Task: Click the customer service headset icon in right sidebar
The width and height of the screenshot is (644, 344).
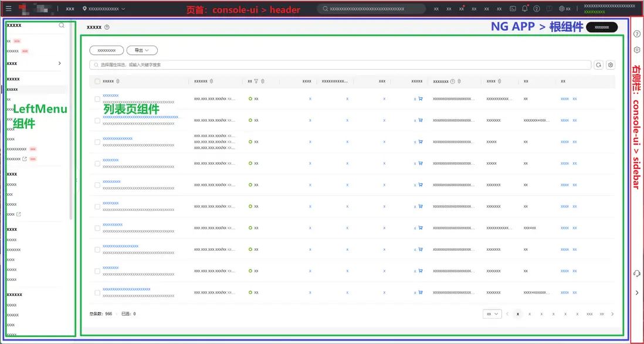Action: pyautogui.click(x=637, y=274)
